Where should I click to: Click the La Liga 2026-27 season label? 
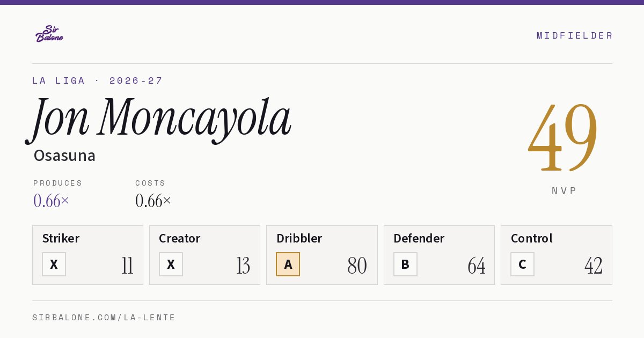(98, 80)
